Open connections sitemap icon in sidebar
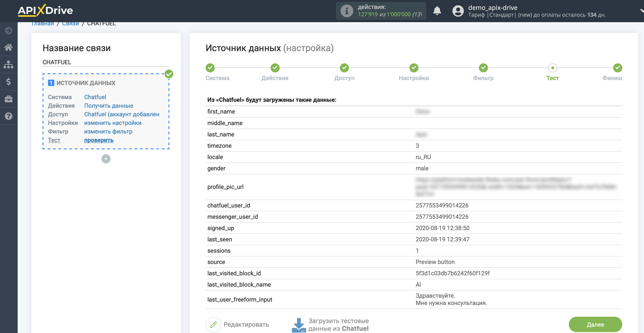Screen dimensions: 644x333 (x=9, y=64)
